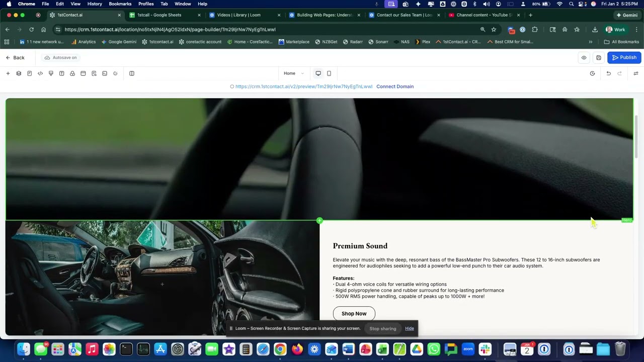Hide the Loom sharing notification bar
Viewport: 644px width, 362px height.
[x=410, y=329]
